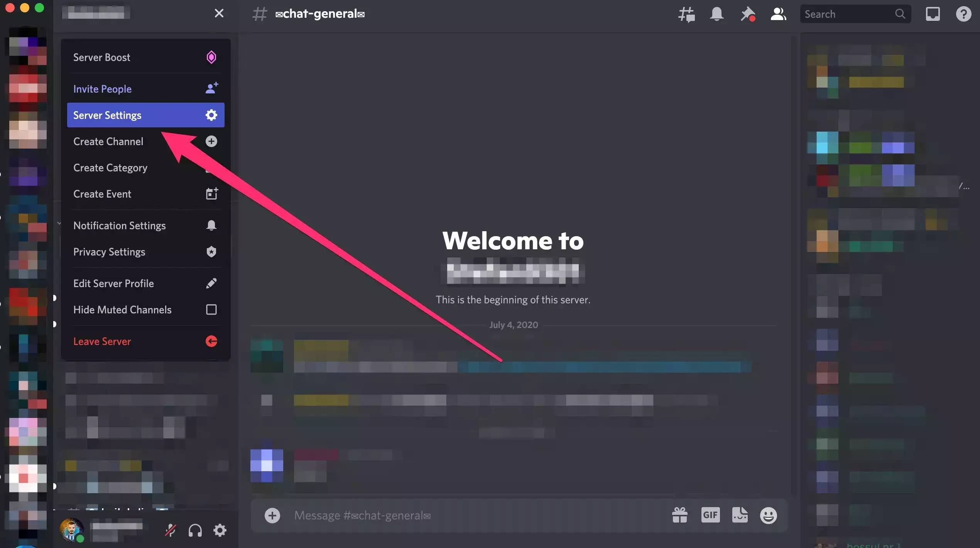This screenshot has width=980, height=548.
Task: Toggle headphones deafen button
Action: [195, 531]
